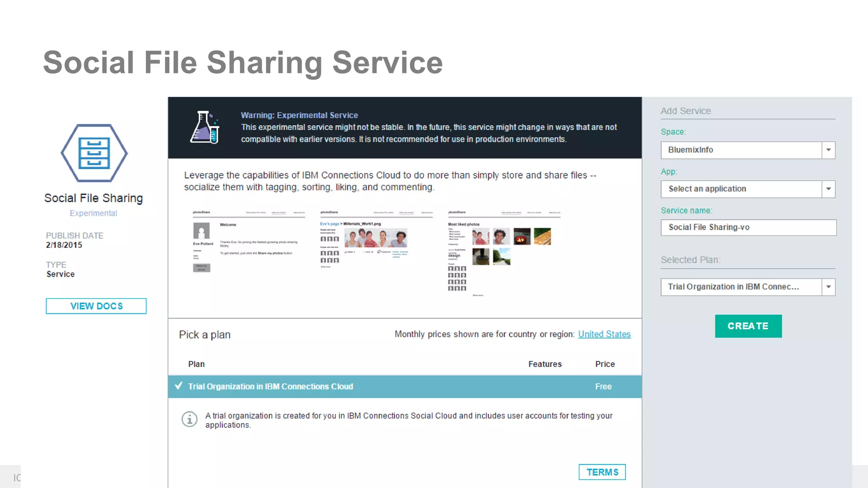Click the Price column header
This screenshot has height=488, width=868.
605,364
